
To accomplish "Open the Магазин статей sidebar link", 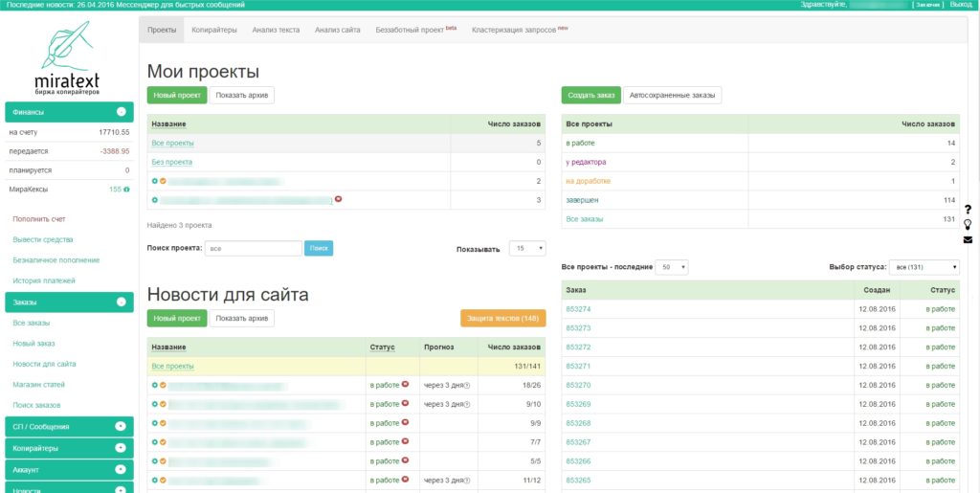I will coord(38,385).
